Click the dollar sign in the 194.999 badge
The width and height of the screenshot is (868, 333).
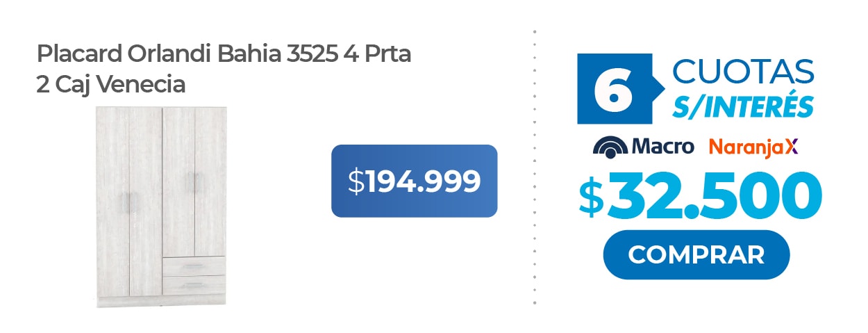click(x=356, y=182)
